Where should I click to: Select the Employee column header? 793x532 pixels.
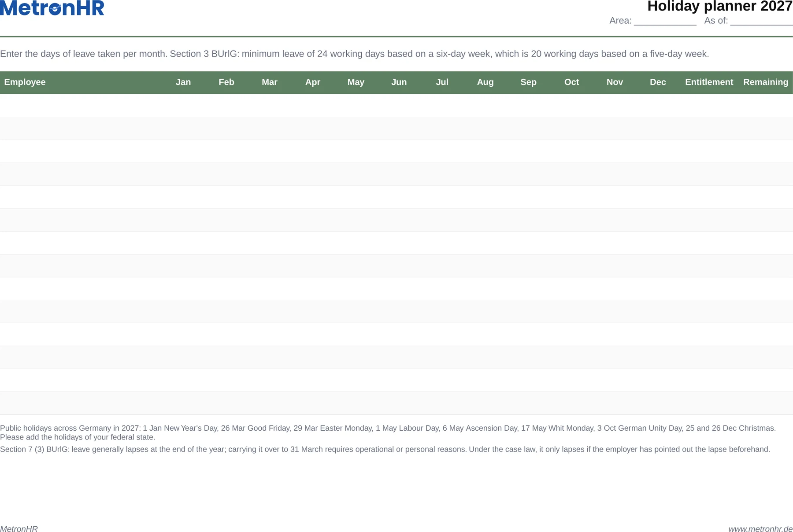point(25,82)
